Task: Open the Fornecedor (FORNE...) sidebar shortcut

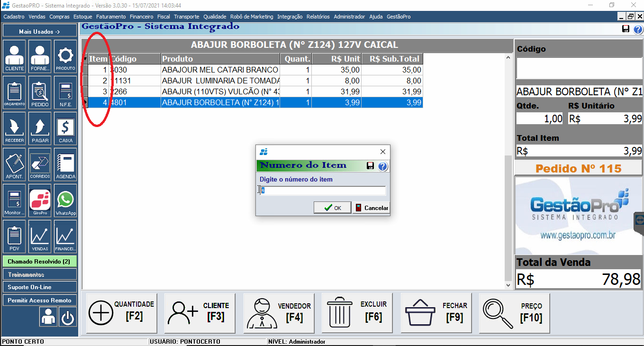Action: click(40, 56)
